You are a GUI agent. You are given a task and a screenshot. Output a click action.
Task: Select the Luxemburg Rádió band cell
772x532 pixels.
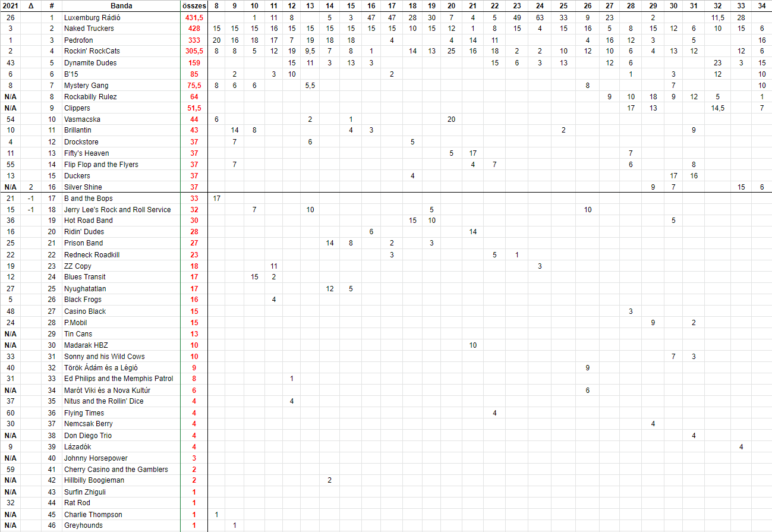coord(92,18)
